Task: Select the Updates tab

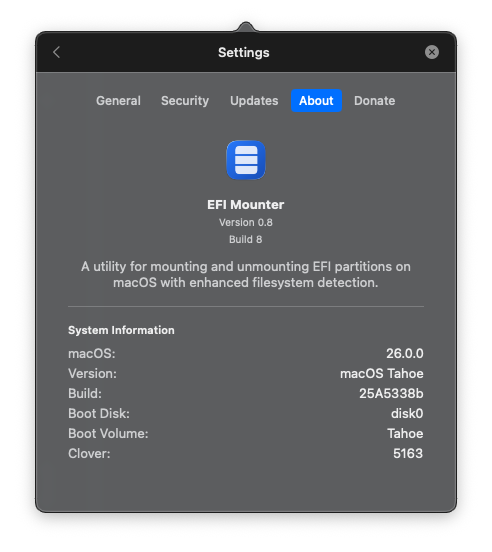Action: click(x=254, y=101)
